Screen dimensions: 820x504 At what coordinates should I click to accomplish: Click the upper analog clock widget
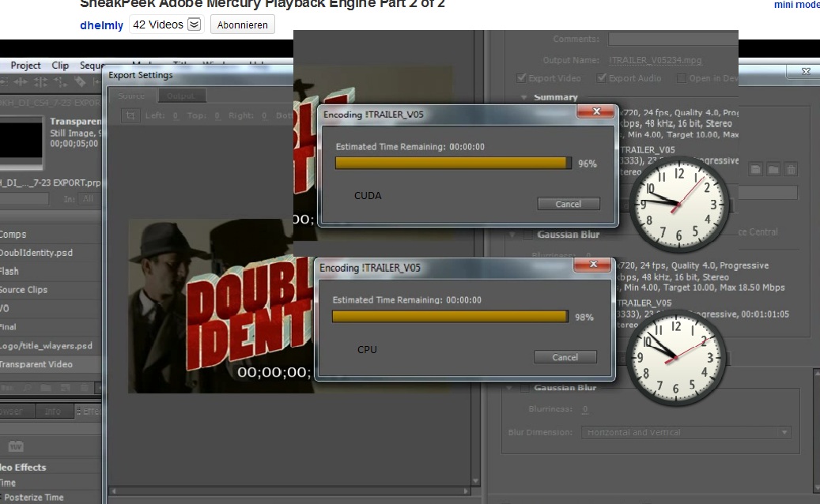point(678,205)
